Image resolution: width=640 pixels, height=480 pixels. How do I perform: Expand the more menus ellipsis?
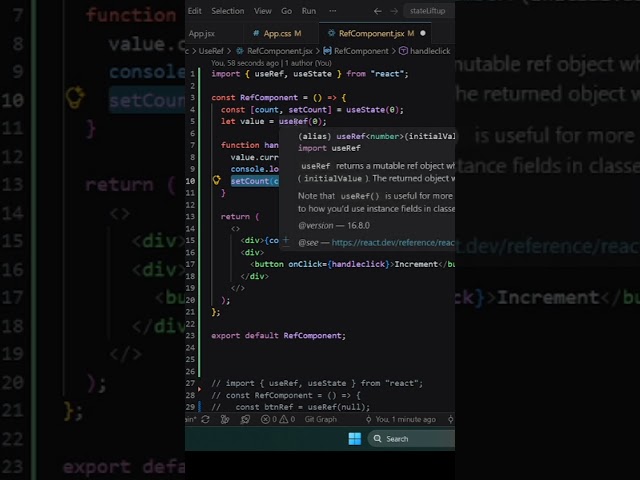[333, 11]
